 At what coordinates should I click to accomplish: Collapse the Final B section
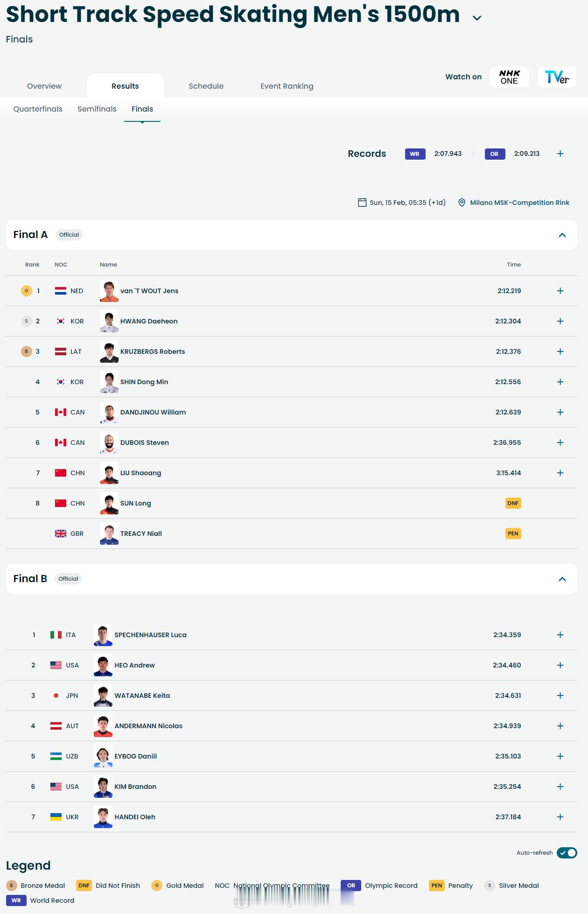[562, 579]
